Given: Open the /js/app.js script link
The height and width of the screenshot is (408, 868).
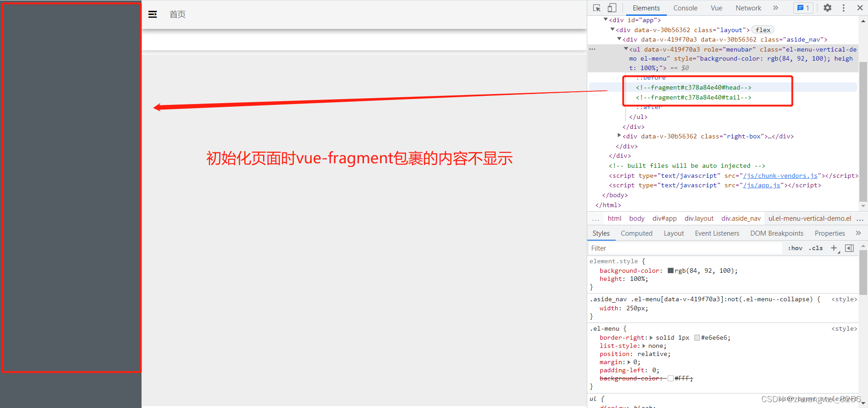Looking at the screenshot, I should point(762,185).
